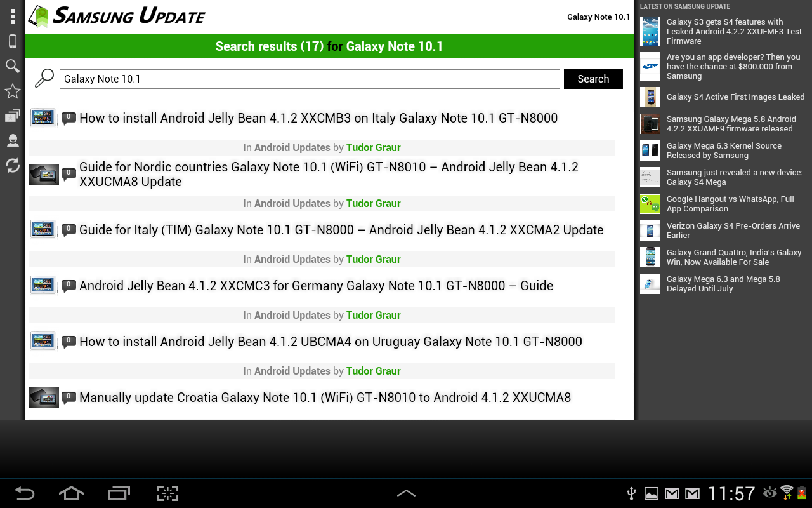Open Android recent apps button
Viewport: 812px width, 508px height.
point(119,493)
